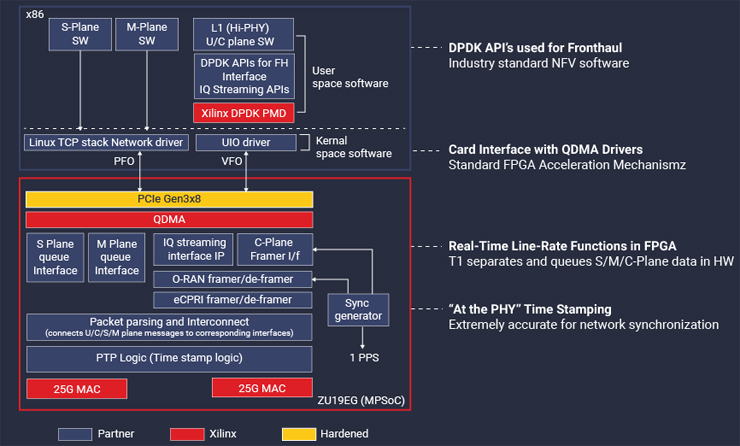Click the yellow PCIe Gen3x8 bar

pyautogui.click(x=169, y=199)
